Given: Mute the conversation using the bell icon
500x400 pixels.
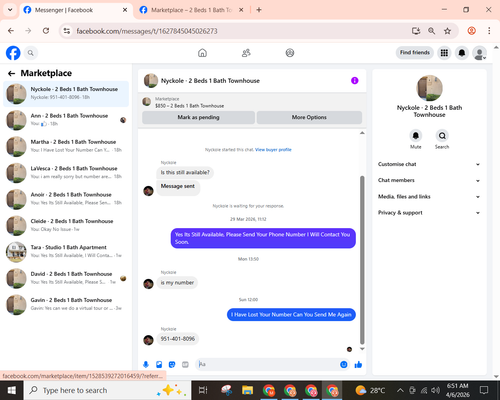Looking at the screenshot, I should (416, 136).
